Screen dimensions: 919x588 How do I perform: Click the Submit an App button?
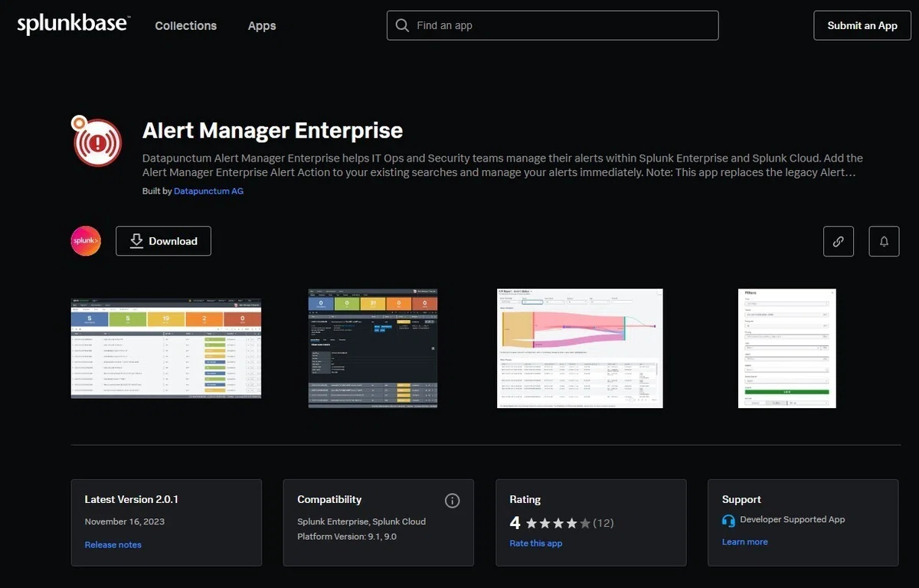[862, 25]
